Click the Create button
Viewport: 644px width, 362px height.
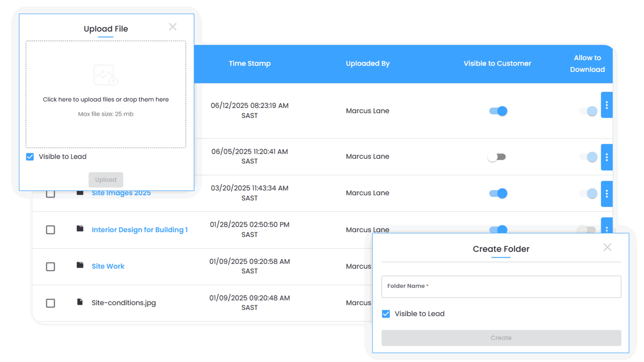[501, 338]
